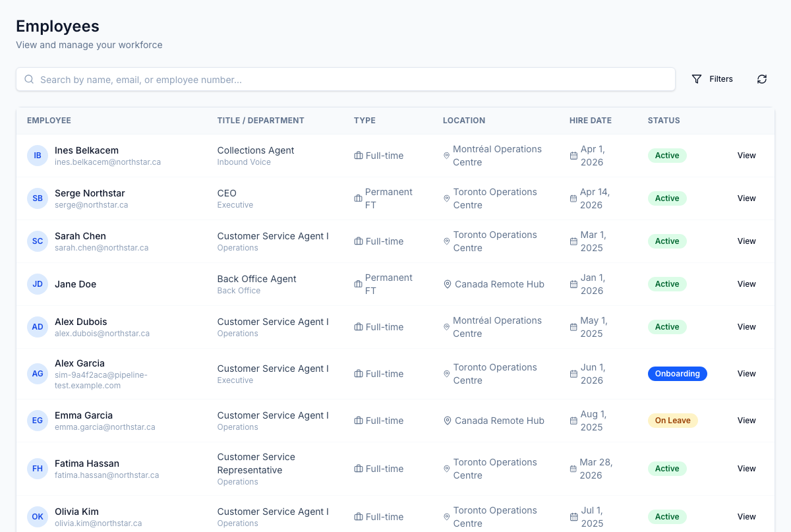Image resolution: width=791 pixels, height=532 pixels.
Task: Click the name Fatima Hassan
Action: click(87, 463)
